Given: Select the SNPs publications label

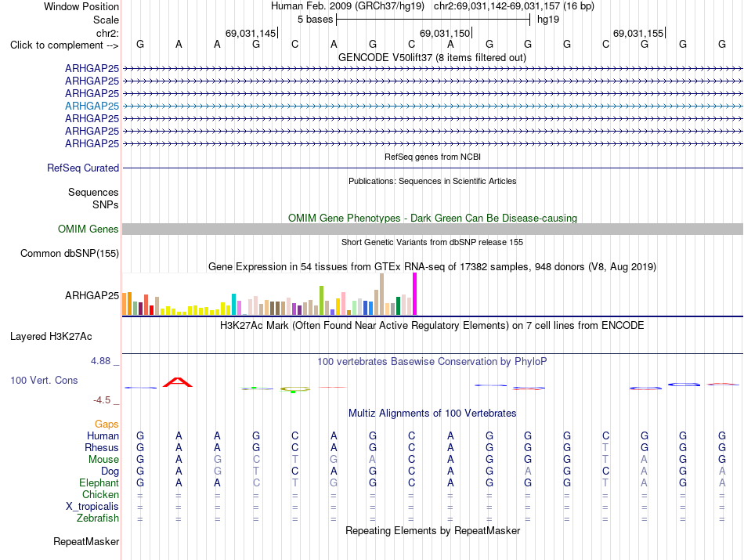Looking at the screenshot, I should point(106,204).
